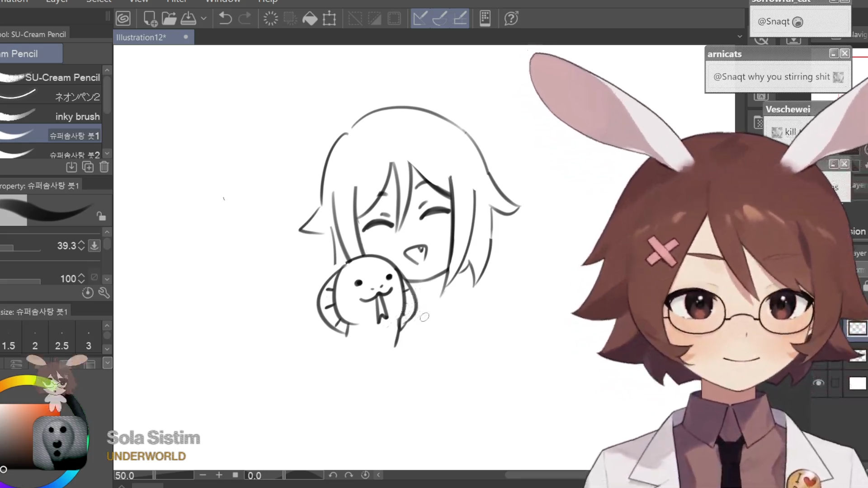
Task: Expand the save options dropdown arrow
Action: pos(204,19)
